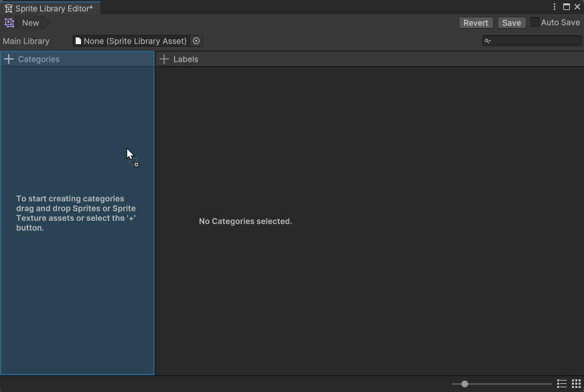Image resolution: width=584 pixels, height=392 pixels.
Task: Click the thumbnail size slider handle
Action: click(464, 384)
